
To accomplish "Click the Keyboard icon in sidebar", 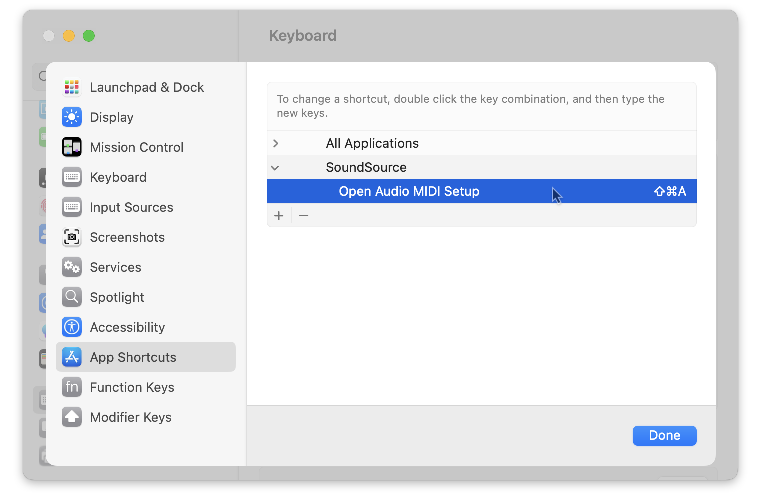I will click(x=72, y=177).
